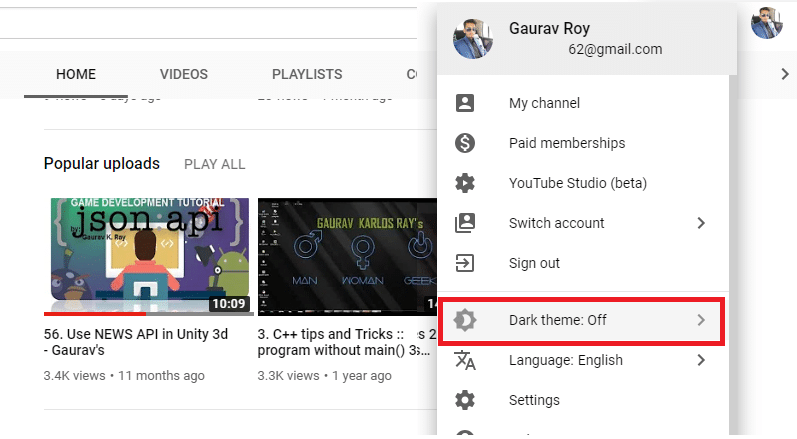Click the Paid memberships dollar icon

465,143
